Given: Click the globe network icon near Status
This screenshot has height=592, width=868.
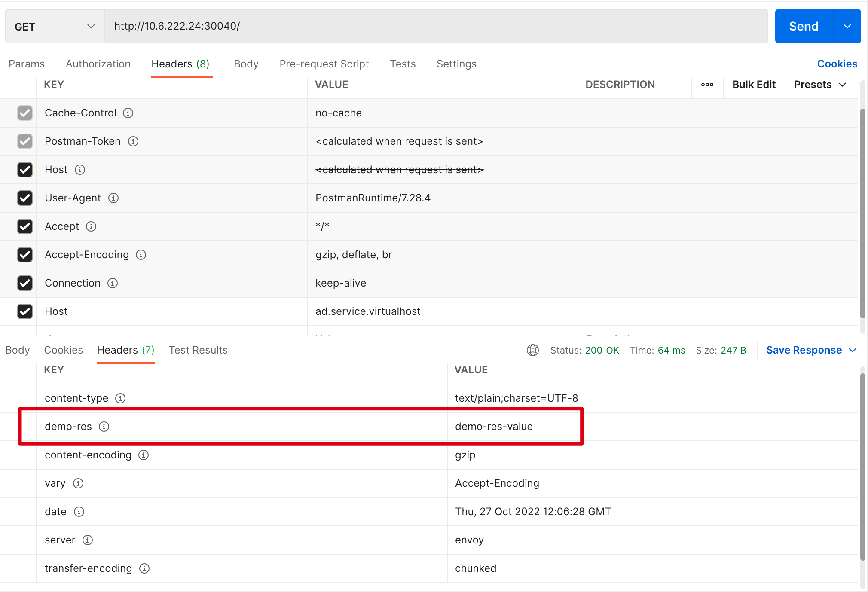Looking at the screenshot, I should coord(533,350).
